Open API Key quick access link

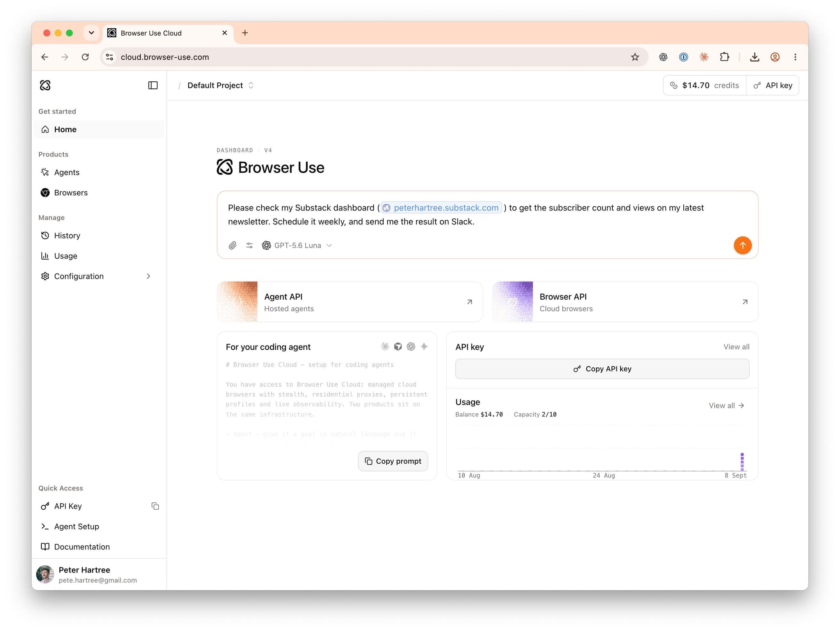(68, 506)
